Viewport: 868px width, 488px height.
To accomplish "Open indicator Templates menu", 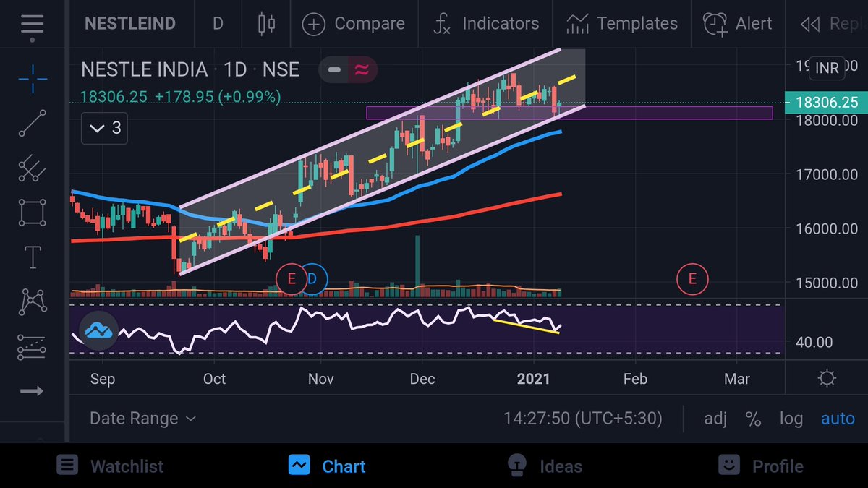I will click(x=622, y=23).
